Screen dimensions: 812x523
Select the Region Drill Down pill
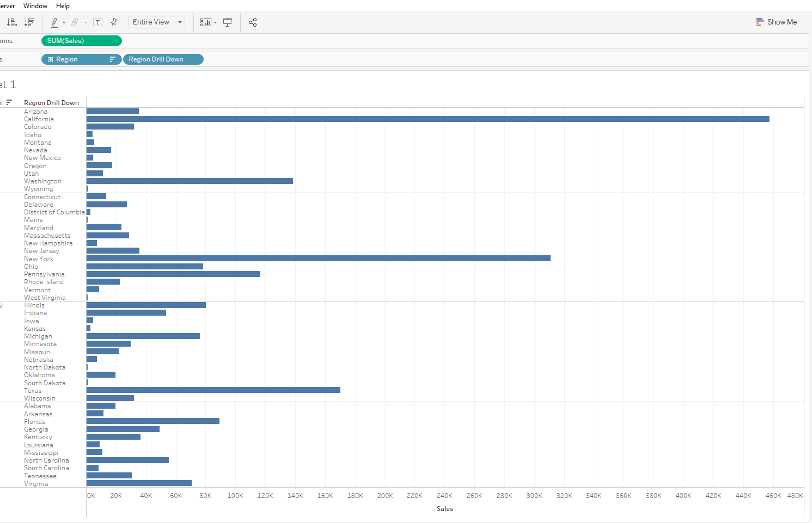163,59
